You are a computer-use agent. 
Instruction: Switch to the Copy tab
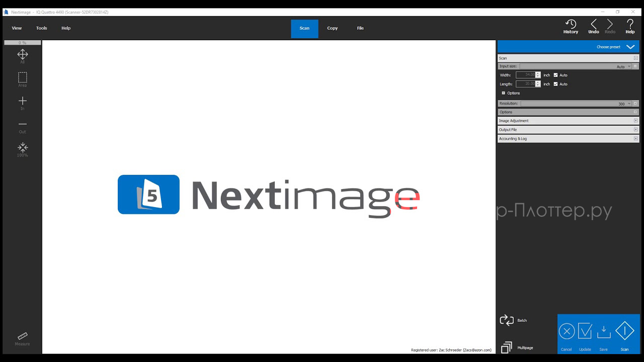pos(332,28)
